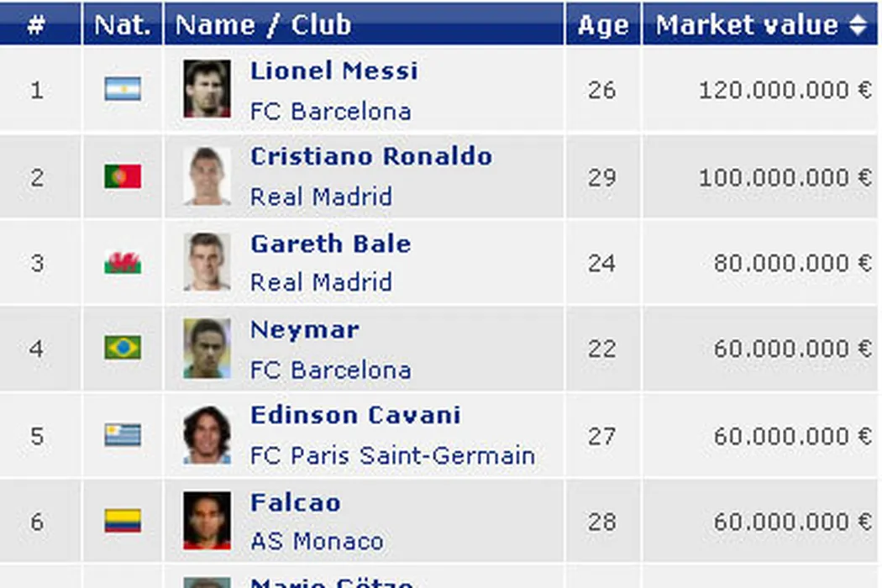This screenshot has height=588, width=882.
Task: Click the Nat. column header
Action: point(123,24)
